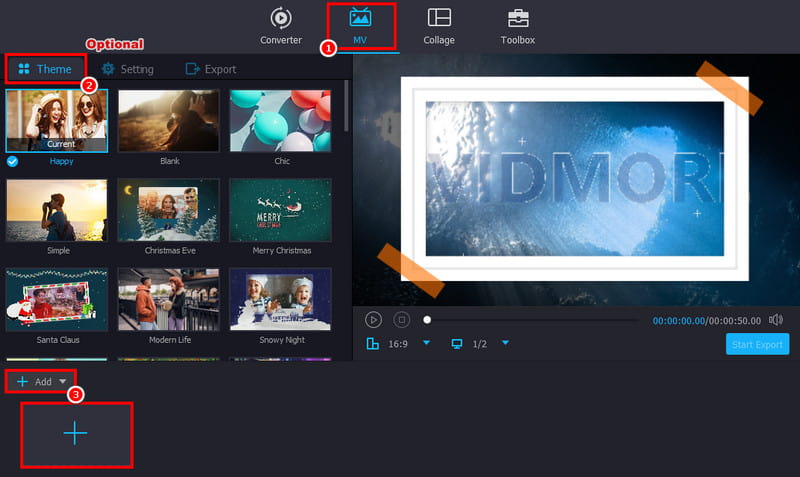Viewport: 800px width, 477px height.
Task: Open the Export tab
Action: pyautogui.click(x=211, y=69)
